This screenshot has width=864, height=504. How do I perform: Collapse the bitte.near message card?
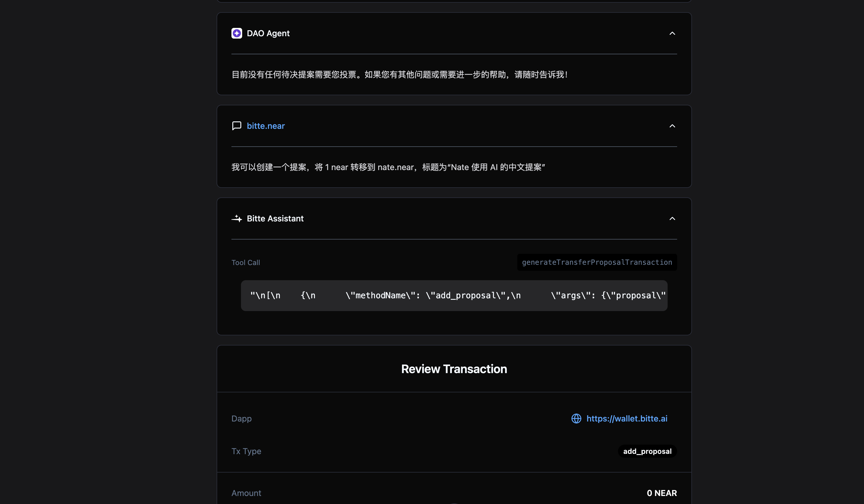672,126
